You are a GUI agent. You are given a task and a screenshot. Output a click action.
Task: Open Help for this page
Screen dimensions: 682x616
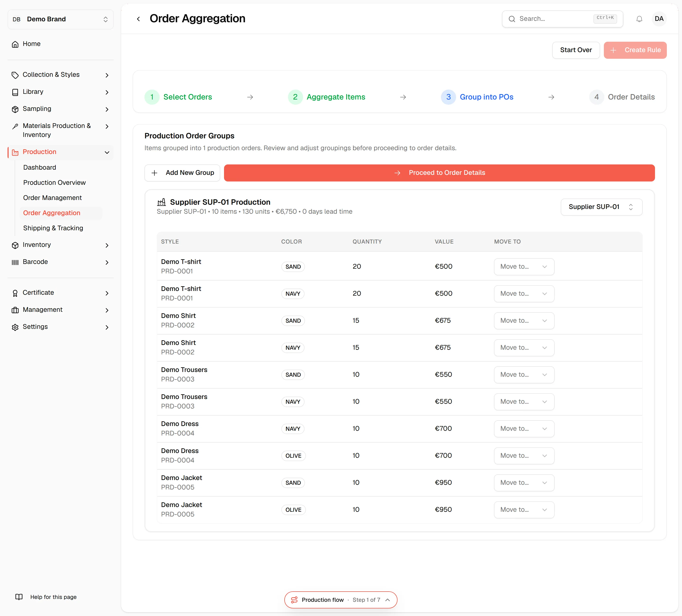pos(46,597)
